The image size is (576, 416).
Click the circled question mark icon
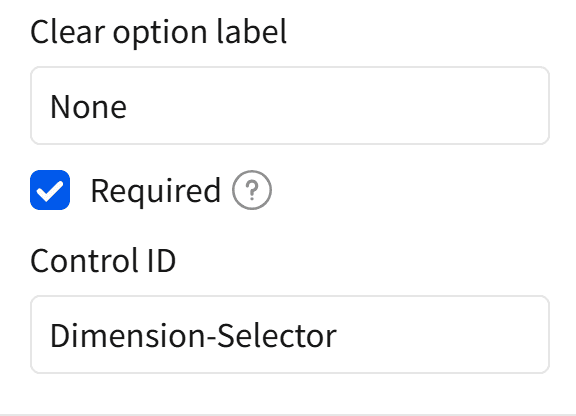(252, 190)
